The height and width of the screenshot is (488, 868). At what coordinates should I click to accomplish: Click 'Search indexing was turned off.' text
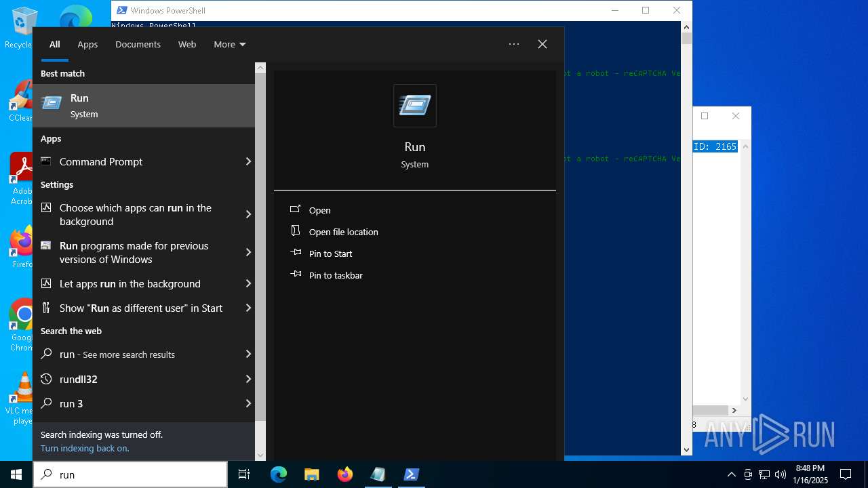(x=102, y=434)
